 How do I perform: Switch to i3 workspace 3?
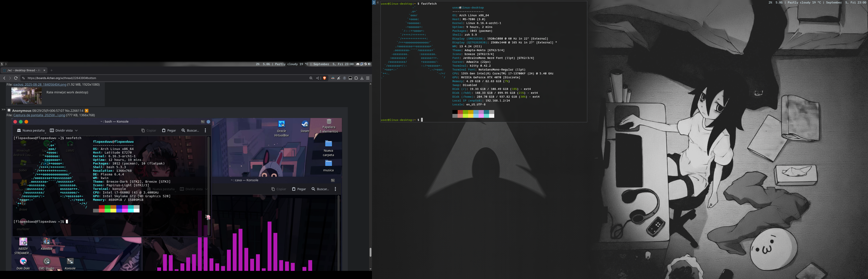click(x=6, y=64)
